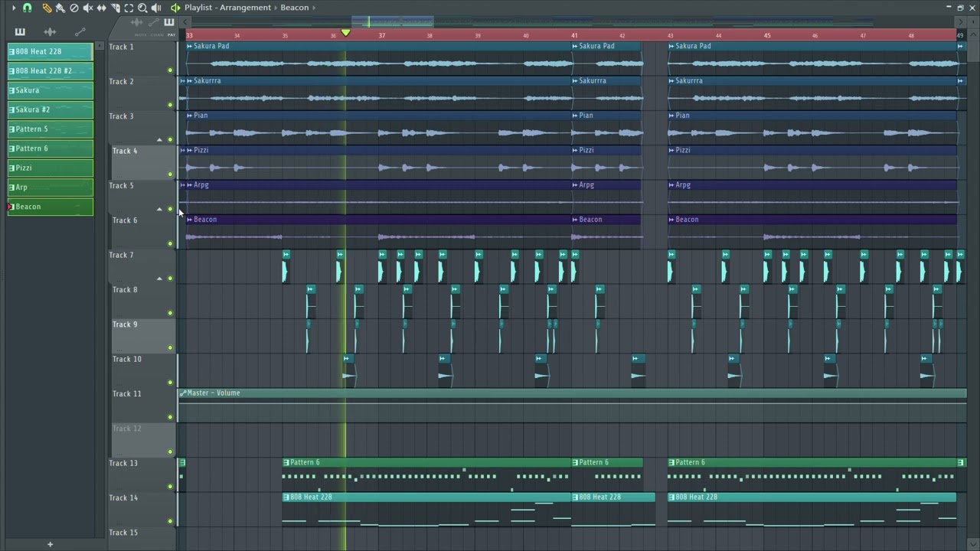Image resolution: width=980 pixels, height=551 pixels.
Task: Collapse the Track 7 group arrow
Action: click(159, 279)
